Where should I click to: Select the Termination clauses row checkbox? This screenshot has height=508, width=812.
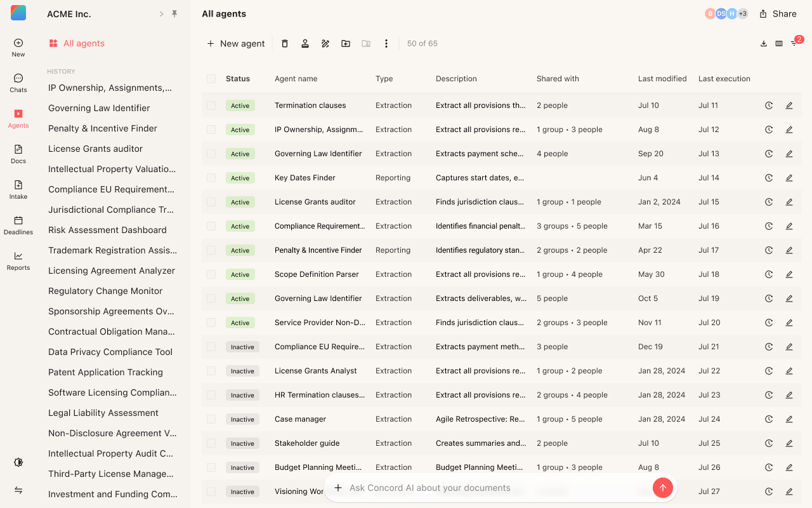[x=211, y=105]
